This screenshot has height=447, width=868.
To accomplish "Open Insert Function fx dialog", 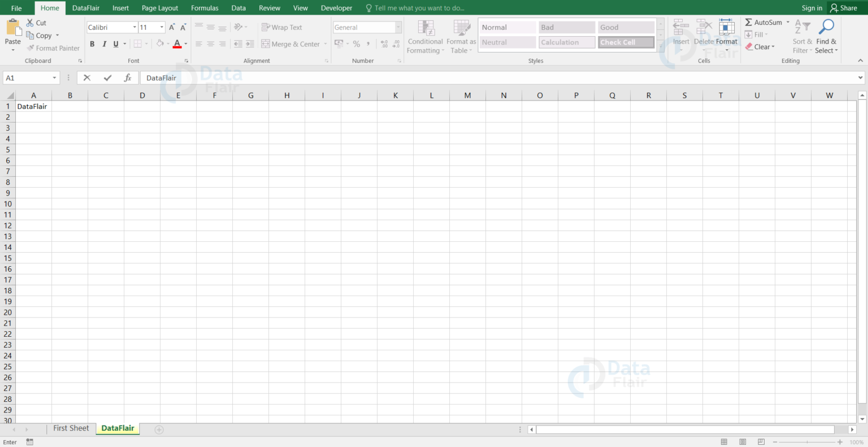I will point(128,78).
